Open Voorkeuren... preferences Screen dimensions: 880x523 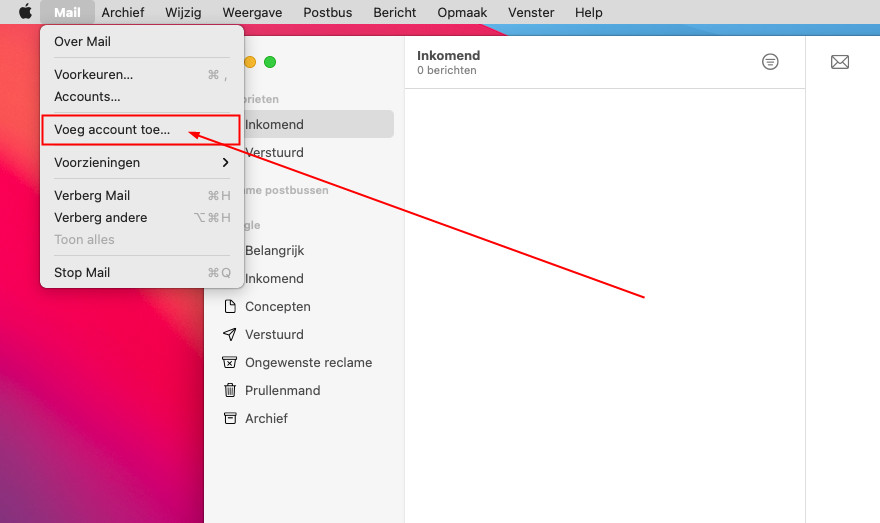coord(142,75)
